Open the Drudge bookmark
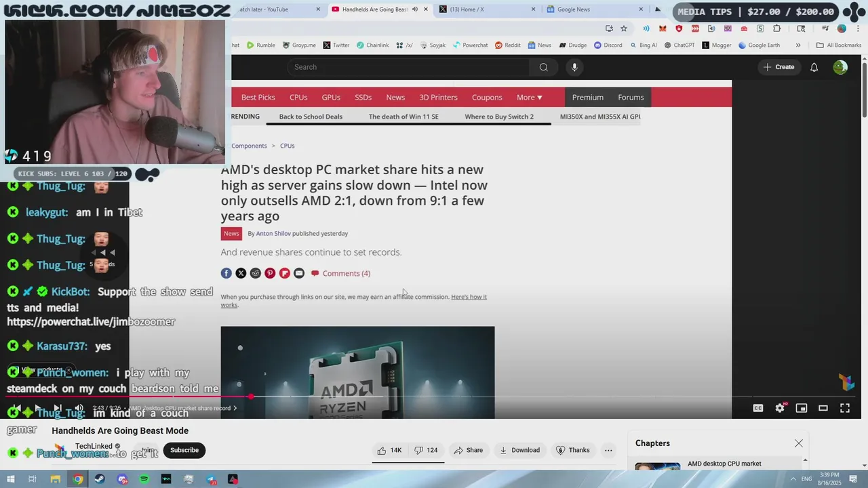 pos(573,45)
